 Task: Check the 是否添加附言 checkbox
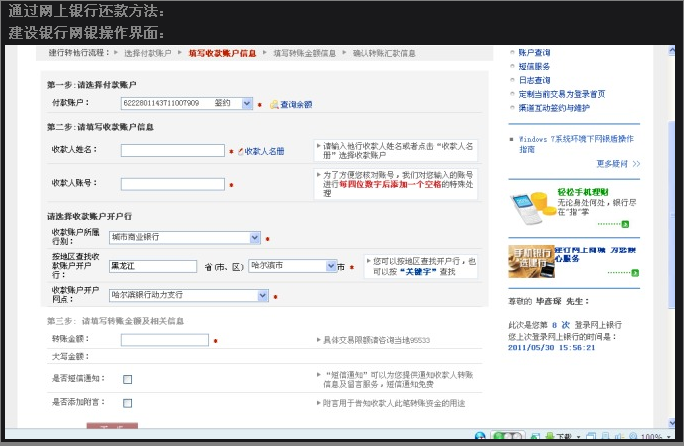pos(127,402)
